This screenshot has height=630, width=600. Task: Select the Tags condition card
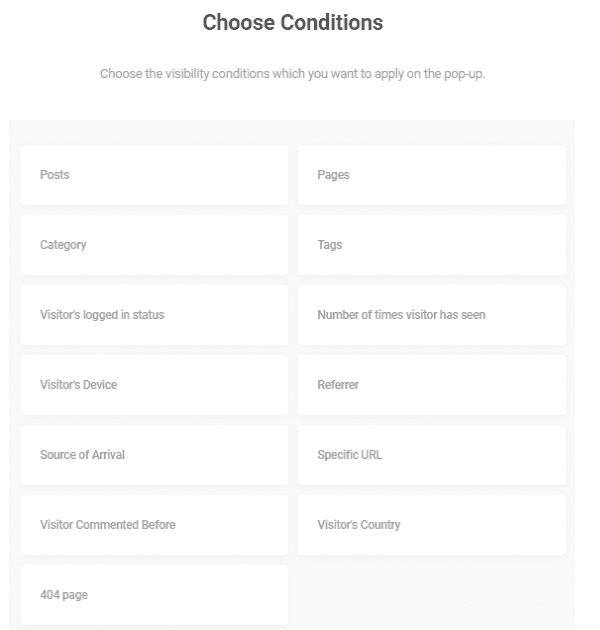pyautogui.click(x=431, y=245)
